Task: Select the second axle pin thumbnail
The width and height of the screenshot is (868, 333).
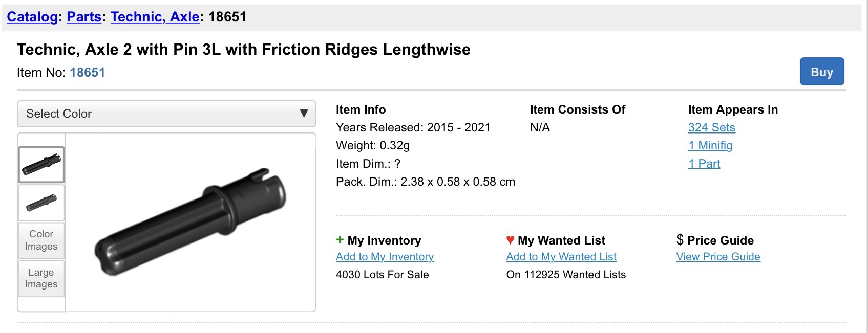Action: click(41, 203)
